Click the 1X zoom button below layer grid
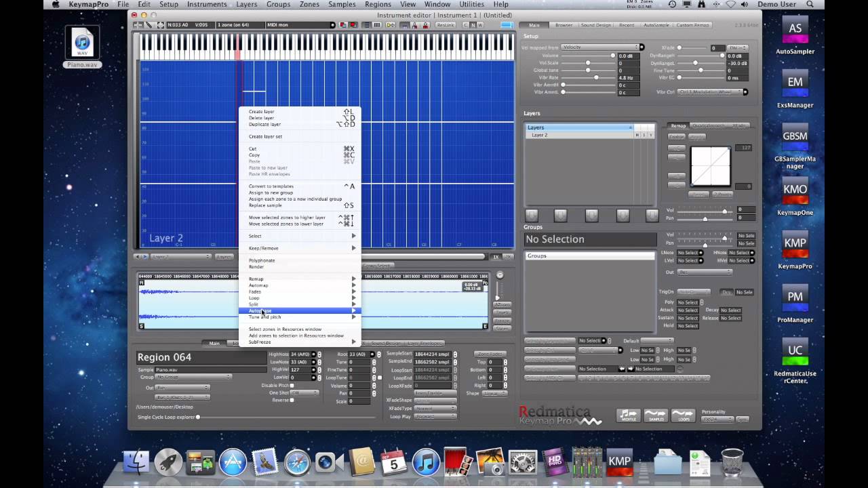Image resolution: width=868 pixels, height=488 pixels. pos(496,257)
